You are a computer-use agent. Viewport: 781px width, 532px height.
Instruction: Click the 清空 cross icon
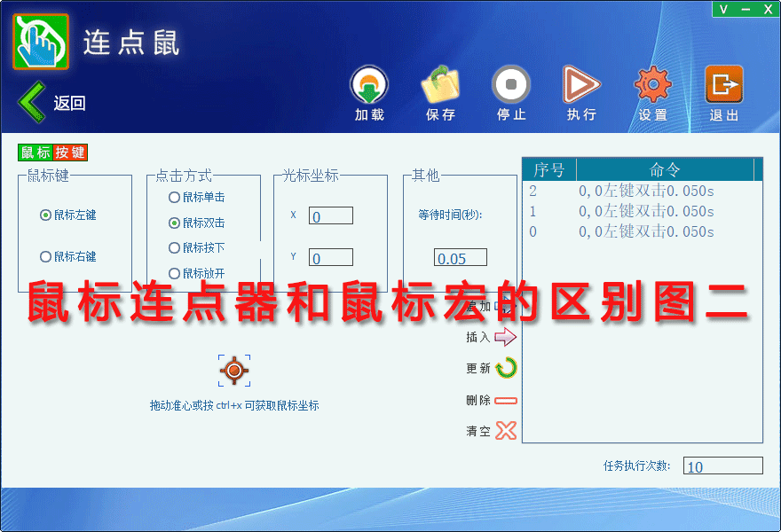click(x=506, y=431)
